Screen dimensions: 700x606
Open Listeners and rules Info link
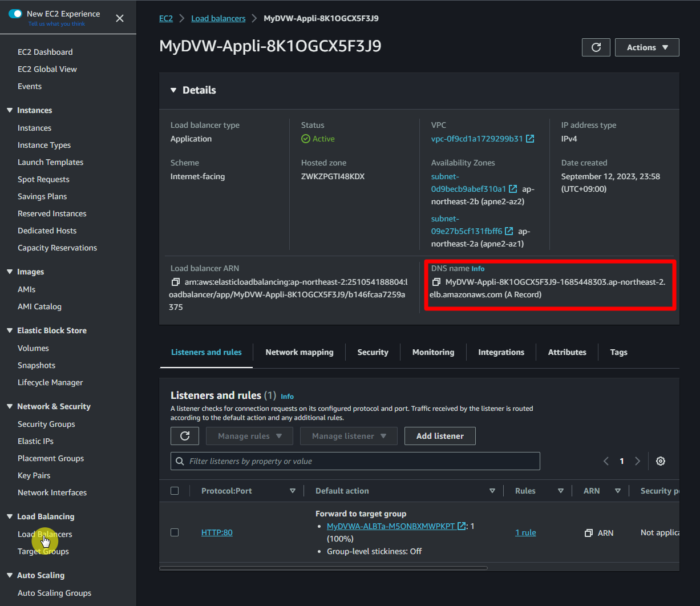pyautogui.click(x=288, y=396)
